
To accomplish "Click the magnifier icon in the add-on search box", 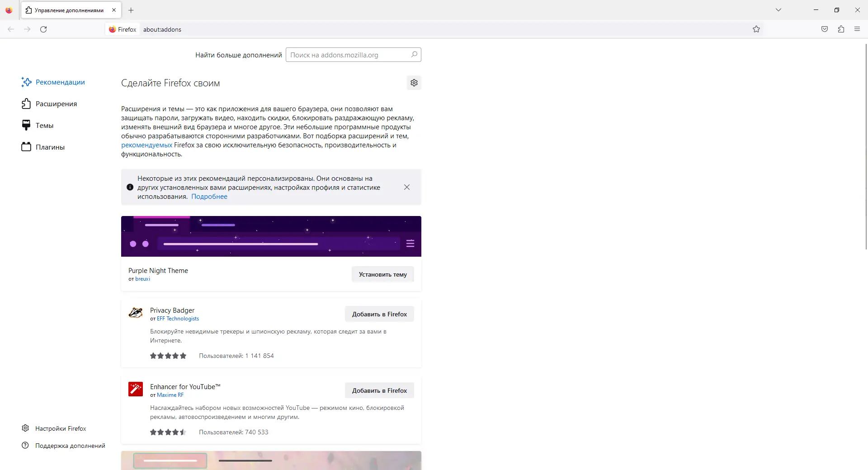I will tap(414, 55).
